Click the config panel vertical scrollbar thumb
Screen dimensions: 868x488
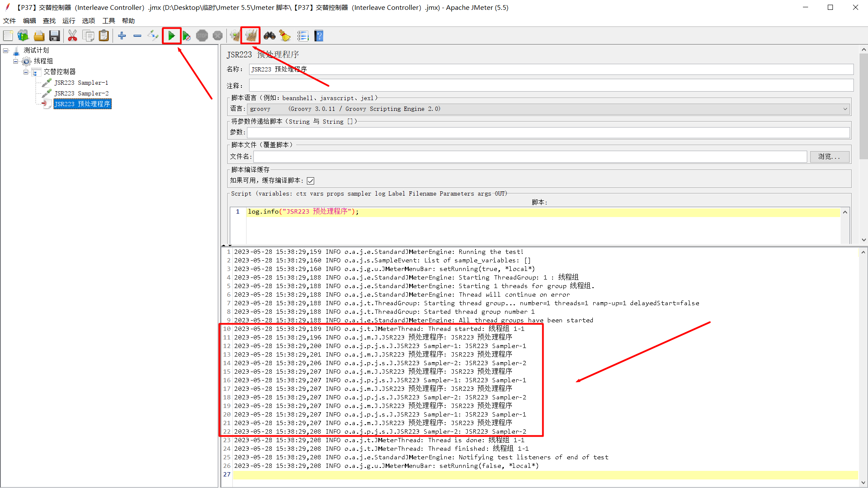863,106
